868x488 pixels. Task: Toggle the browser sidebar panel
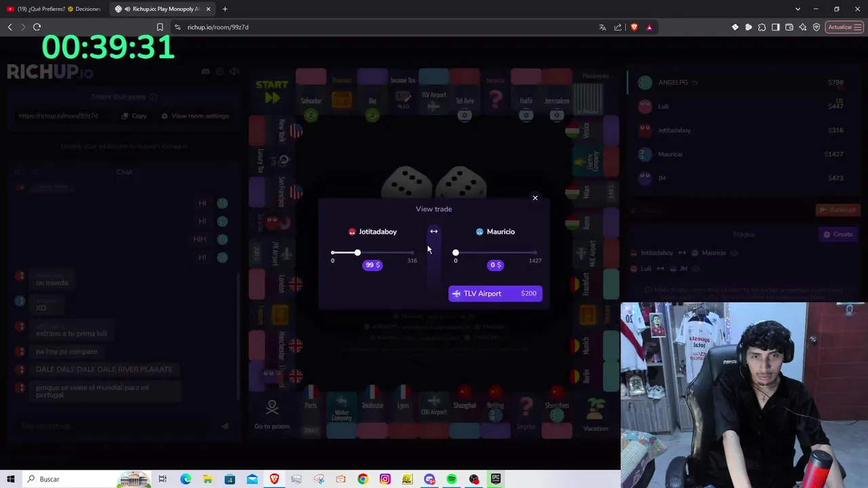click(x=776, y=27)
